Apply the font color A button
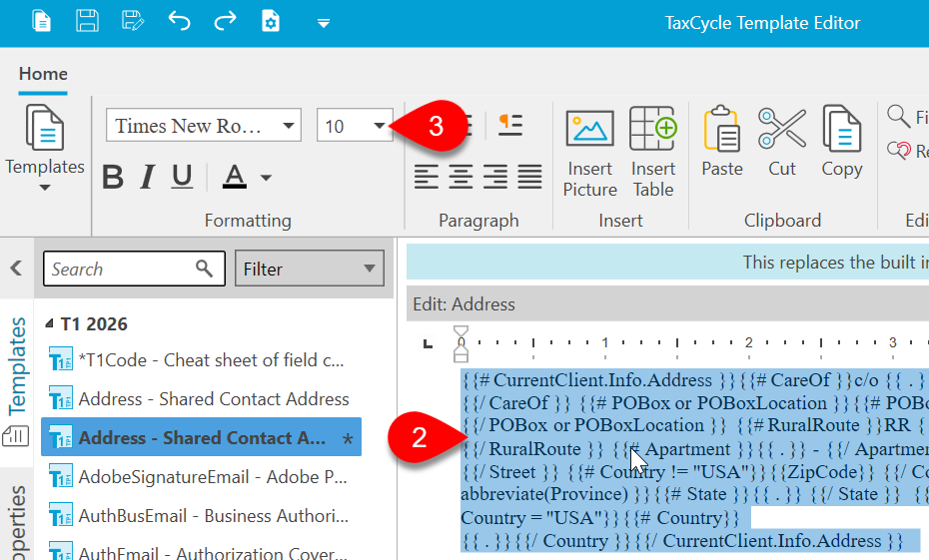 235,177
